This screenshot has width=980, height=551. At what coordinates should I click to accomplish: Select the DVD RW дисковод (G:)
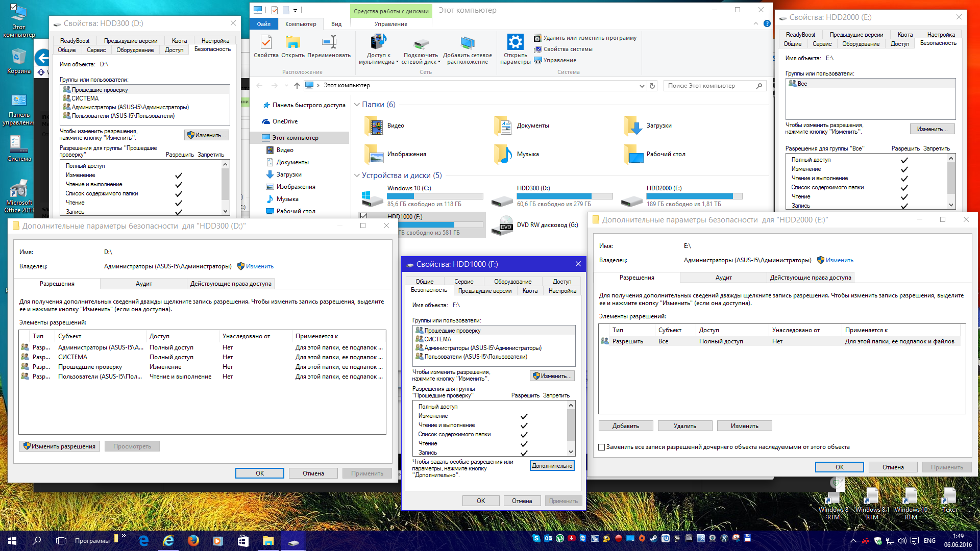coord(535,225)
